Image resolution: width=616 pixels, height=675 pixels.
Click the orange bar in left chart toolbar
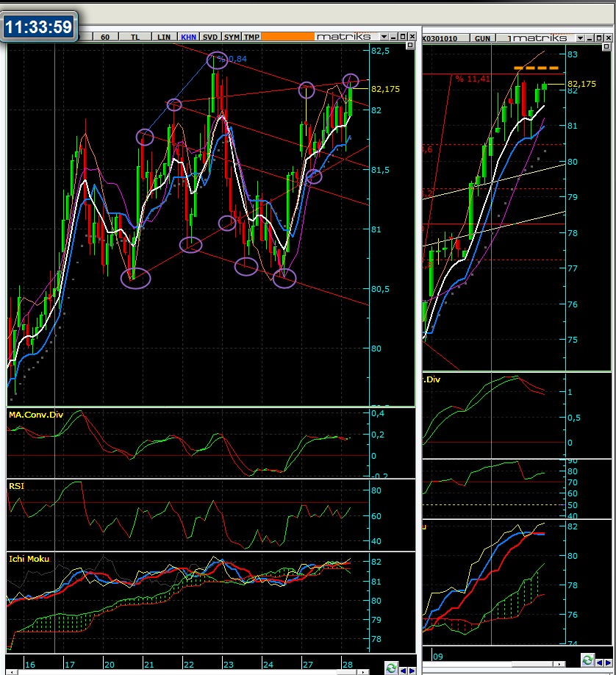pyautogui.click(x=287, y=37)
